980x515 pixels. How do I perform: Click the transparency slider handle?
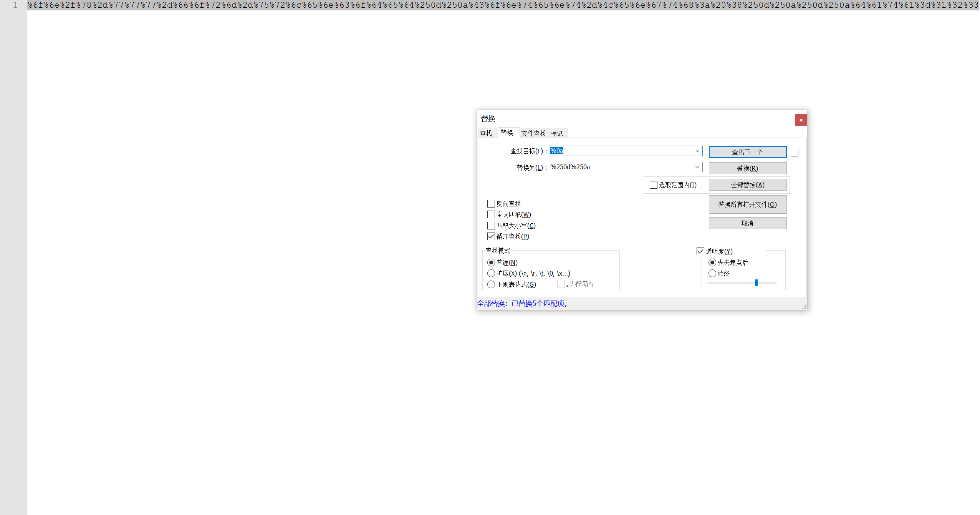coord(756,283)
